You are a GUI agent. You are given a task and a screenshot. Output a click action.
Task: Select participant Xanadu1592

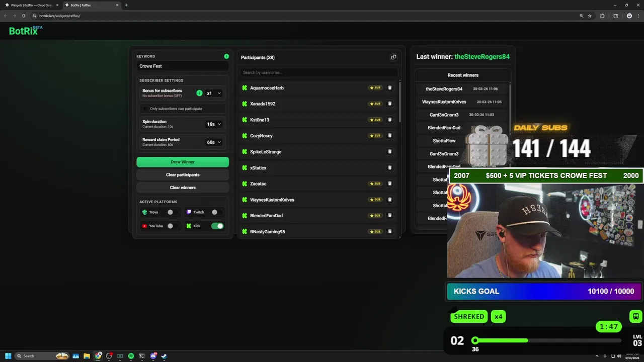click(x=263, y=104)
